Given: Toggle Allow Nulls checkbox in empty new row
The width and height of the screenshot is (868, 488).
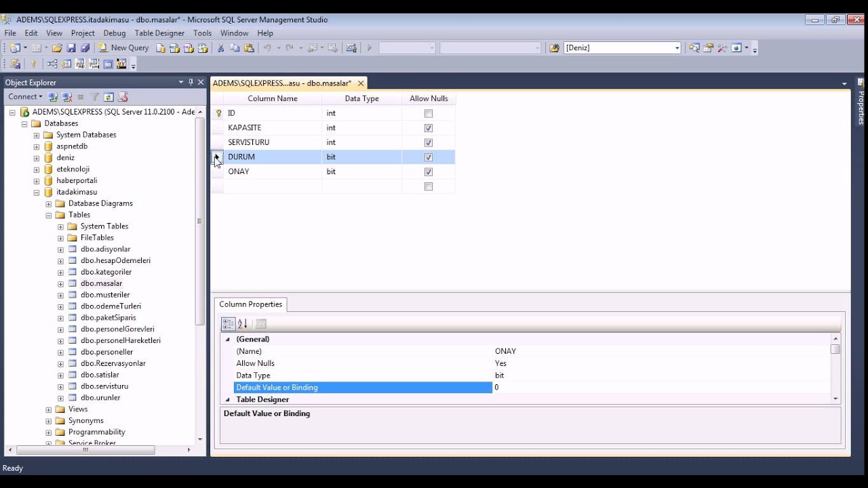Looking at the screenshot, I should click(429, 186).
